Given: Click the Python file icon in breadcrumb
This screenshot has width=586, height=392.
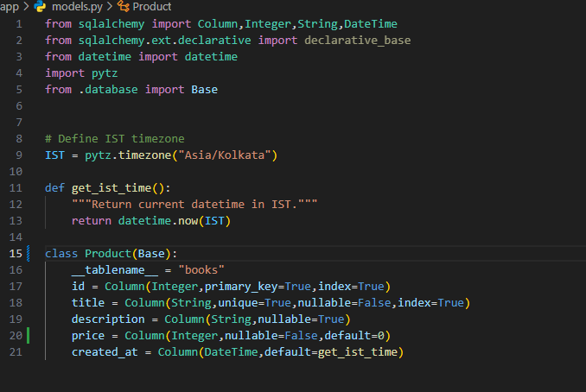Looking at the screenshot, I should point(41,6).
